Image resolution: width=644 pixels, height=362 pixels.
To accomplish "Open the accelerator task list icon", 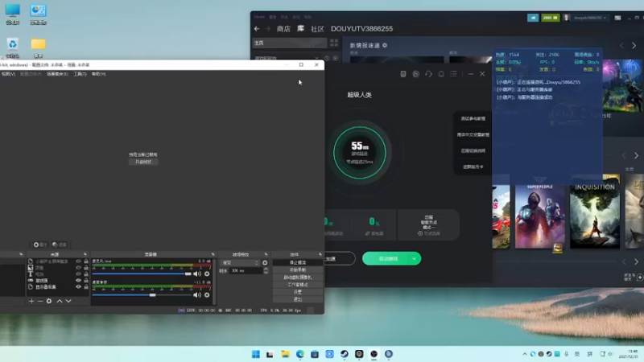I will point(403,74).
